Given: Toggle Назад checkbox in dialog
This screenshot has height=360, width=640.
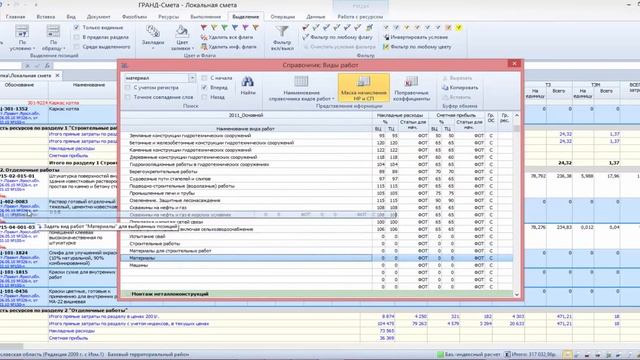Looking at the screenshot, I should [204, 97].
